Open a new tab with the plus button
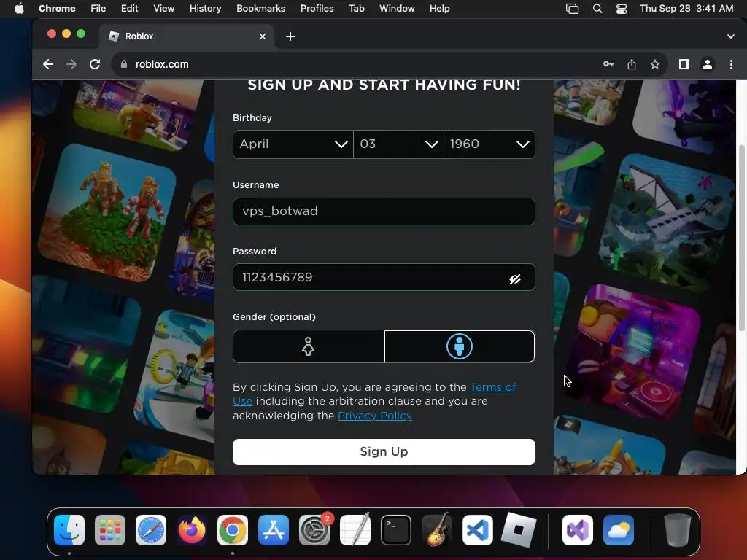Viewport: 747px width, 560px height. (x=290, y=36)
